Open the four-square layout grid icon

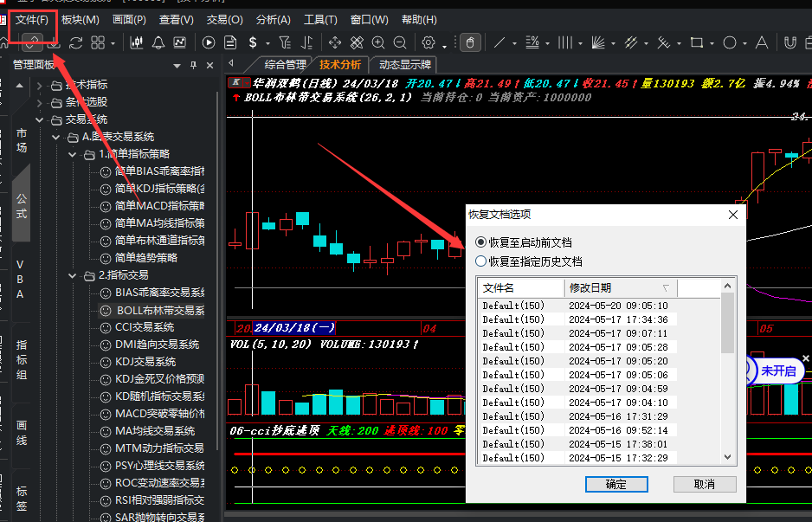tap(97, 42)
